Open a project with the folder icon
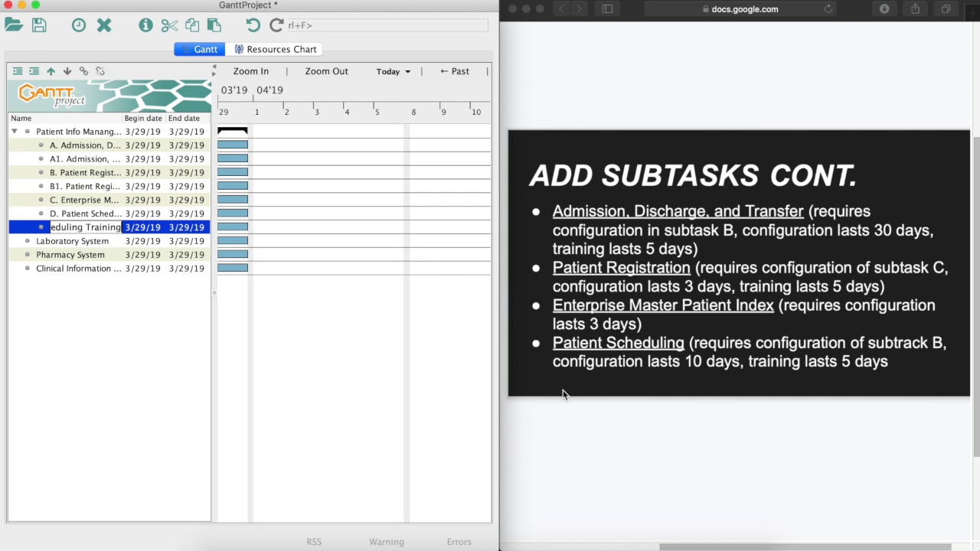This screenshot has width=980, height=551. click(14, 25)
